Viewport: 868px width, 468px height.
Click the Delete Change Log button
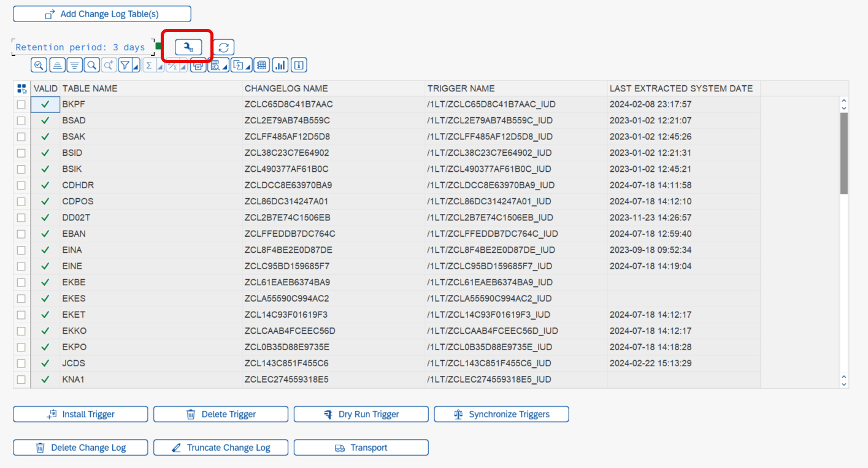coord(80,448)
